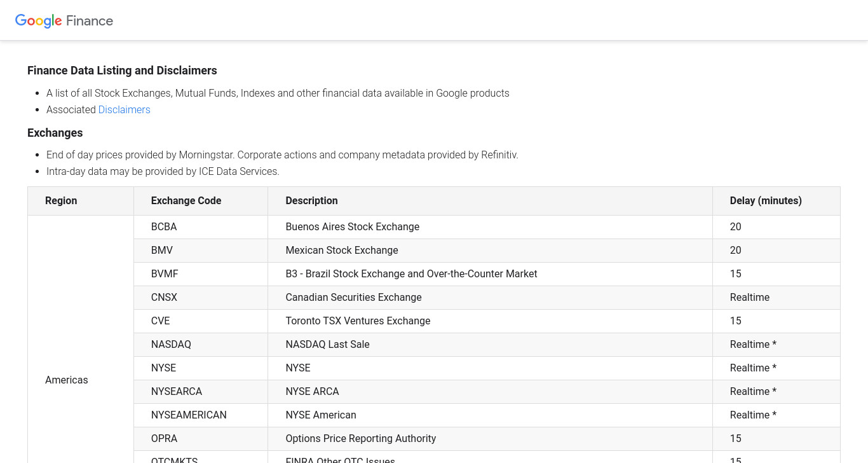
Task: Select the BMV exchange code cell
Action: click(x=201, y=251)
